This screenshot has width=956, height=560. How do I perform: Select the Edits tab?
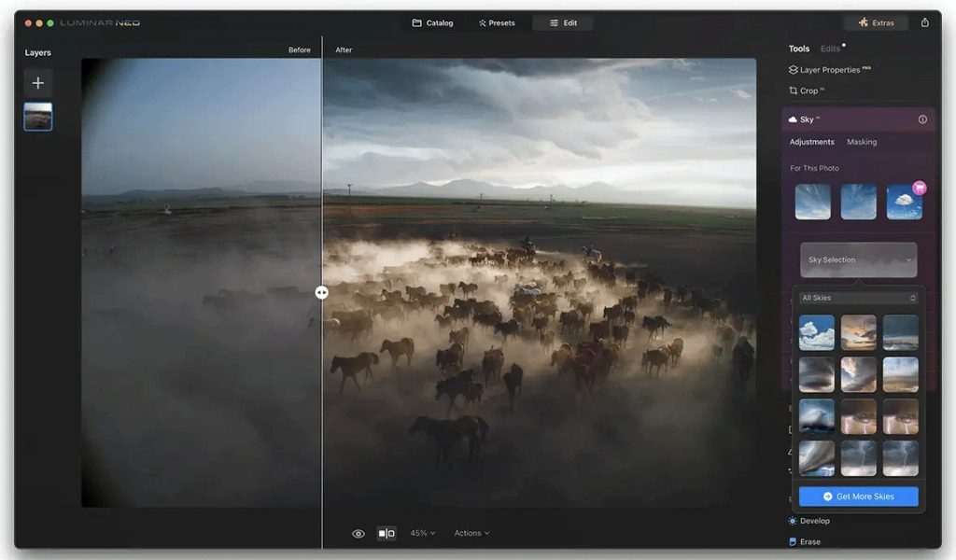pos(830,49)
